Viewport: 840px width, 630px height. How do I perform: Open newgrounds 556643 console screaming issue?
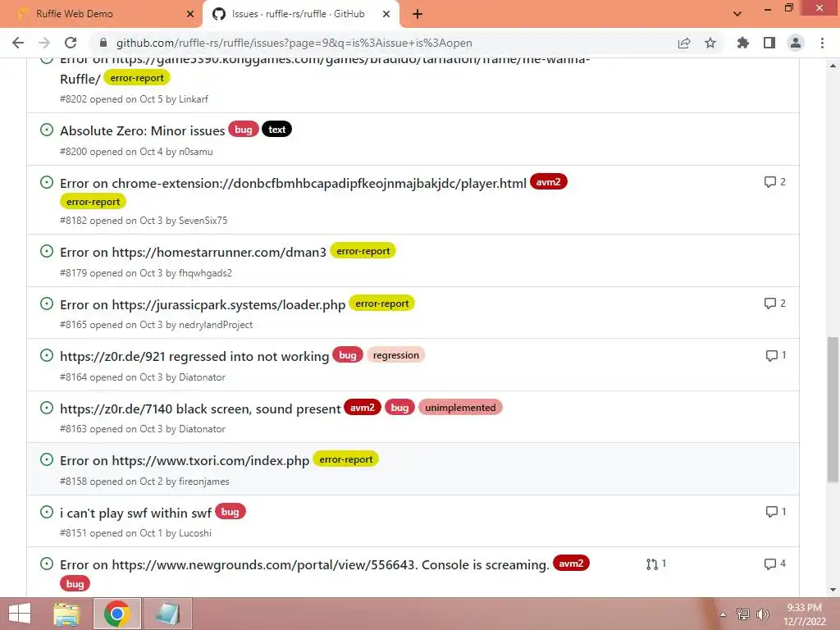click(x=304, y=564)
